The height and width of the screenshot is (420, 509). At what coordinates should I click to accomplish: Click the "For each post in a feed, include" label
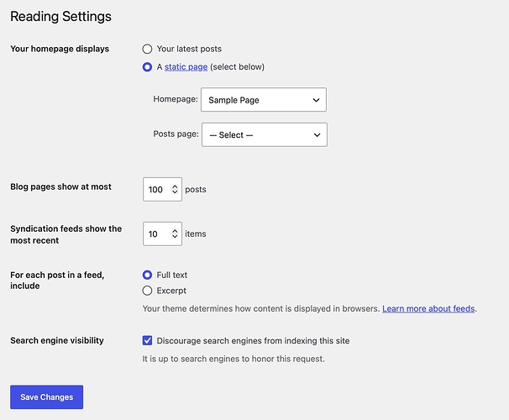[57, 280]
